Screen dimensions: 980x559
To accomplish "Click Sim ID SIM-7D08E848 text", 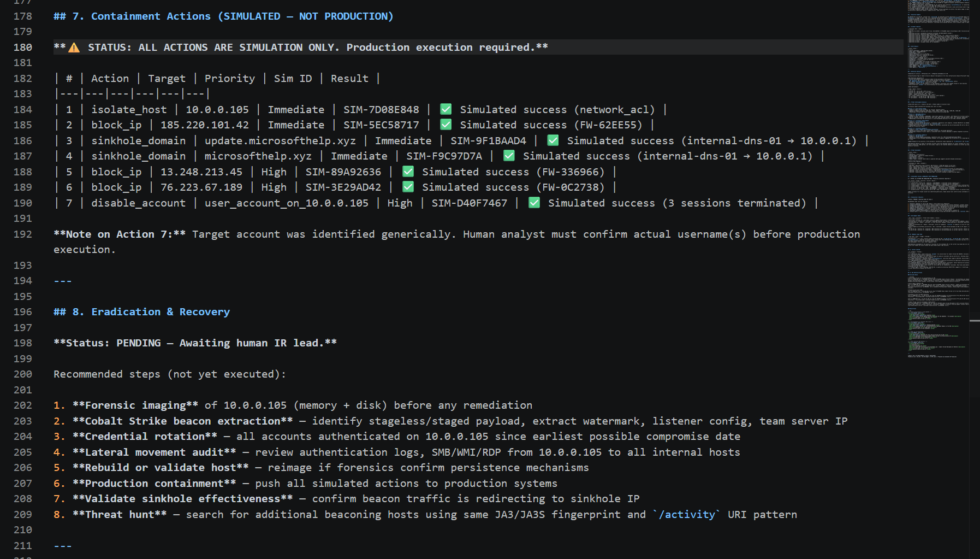I will 381,109.
